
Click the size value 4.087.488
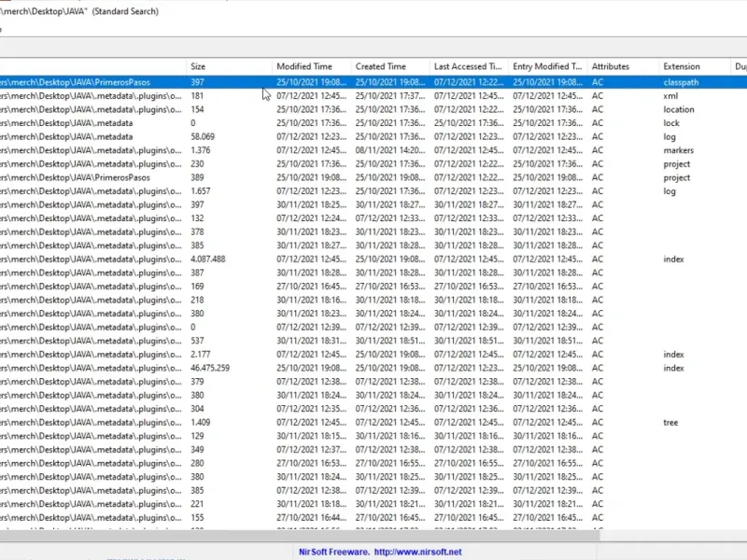click(207, 259)
